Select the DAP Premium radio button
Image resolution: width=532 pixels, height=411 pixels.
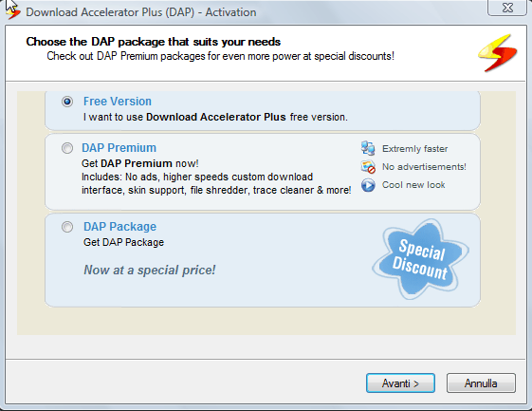[x=67, y=148]
